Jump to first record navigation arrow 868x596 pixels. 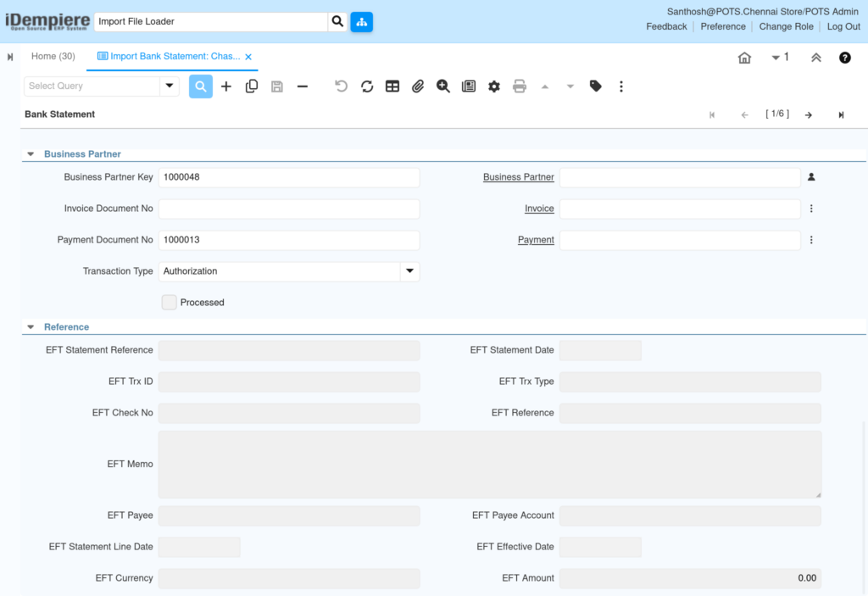point(712,114)
